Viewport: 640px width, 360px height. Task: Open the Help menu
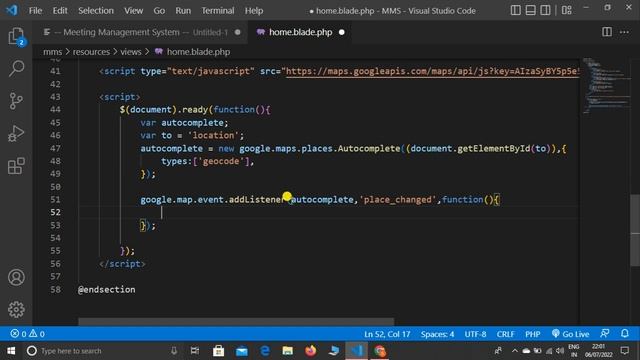[254, 11]
